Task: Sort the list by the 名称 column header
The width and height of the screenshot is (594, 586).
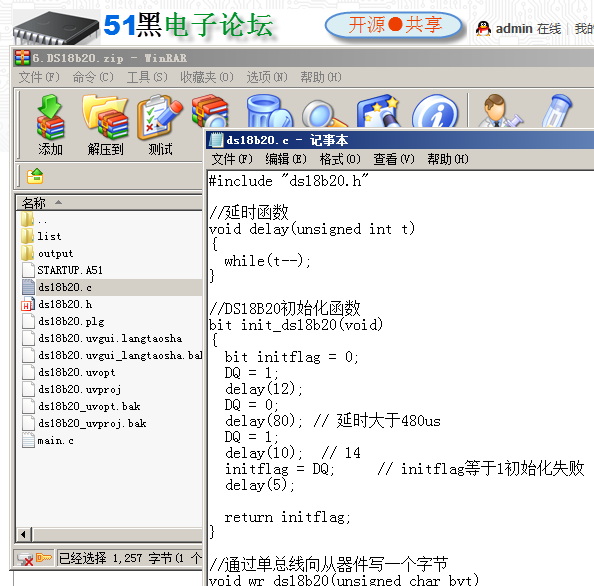Action: tap(110, 203)
